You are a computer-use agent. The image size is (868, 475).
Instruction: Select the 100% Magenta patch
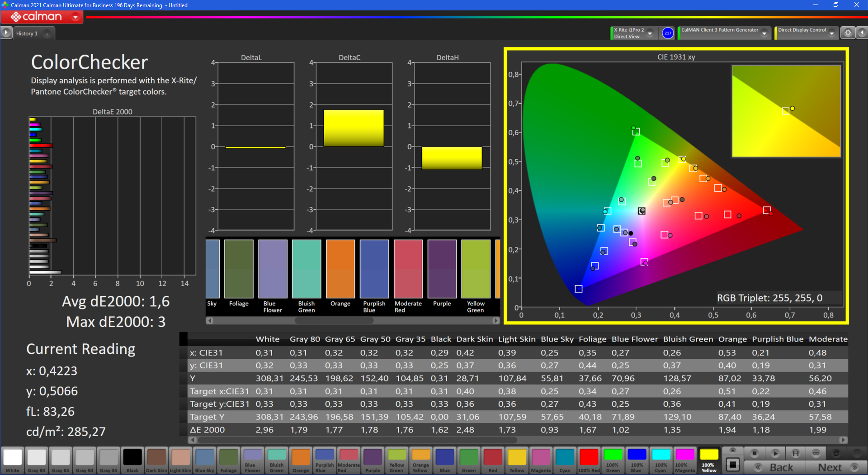tap(685, 460)
